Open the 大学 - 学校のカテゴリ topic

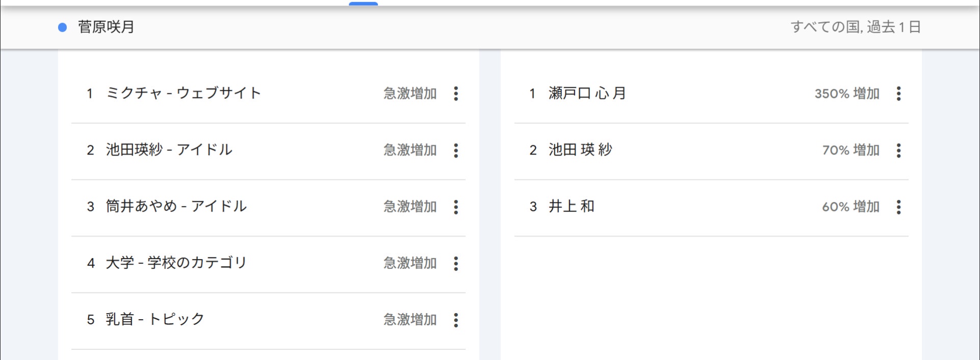coord(176,263)
